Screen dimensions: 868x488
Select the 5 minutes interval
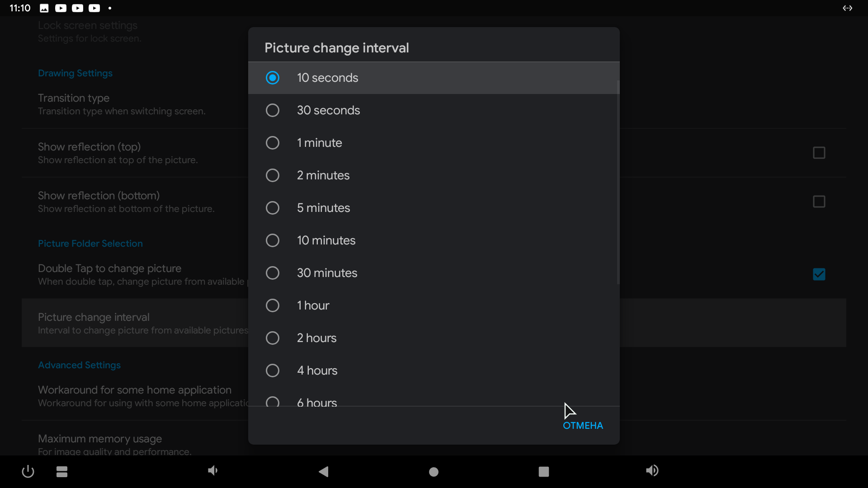click(x=434, y=208)
